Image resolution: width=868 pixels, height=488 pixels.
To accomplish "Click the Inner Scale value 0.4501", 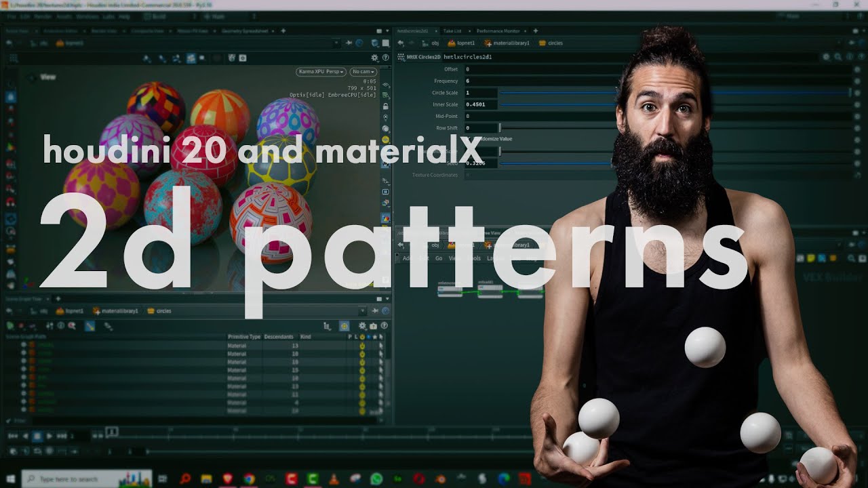I will pos(480,104).
